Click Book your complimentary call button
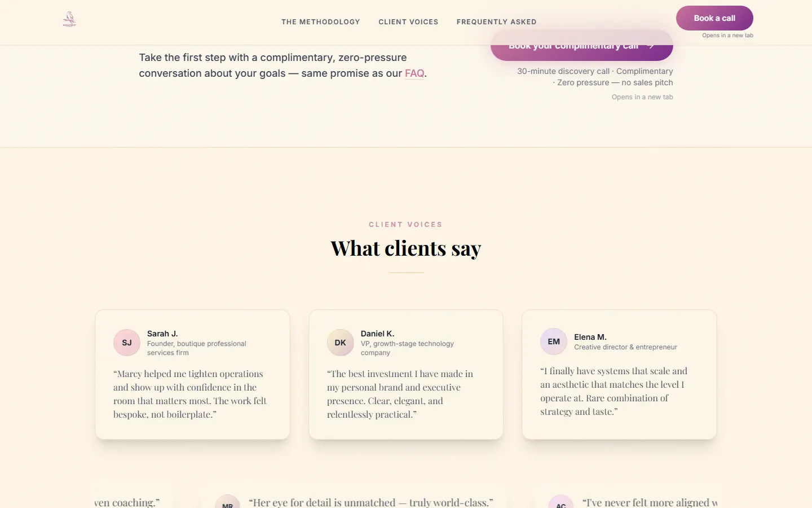 click(581, 52)
